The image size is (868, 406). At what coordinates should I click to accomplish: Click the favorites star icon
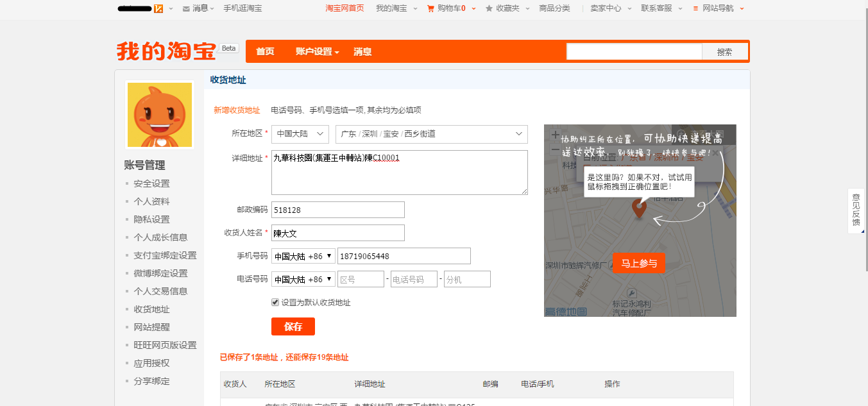[489, 8]
